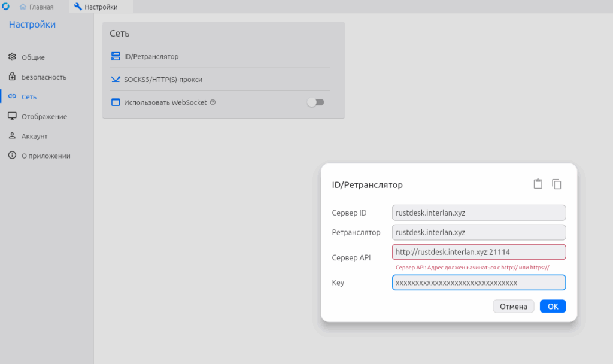Click the help icon next to WebSocket

pos(213,102)
